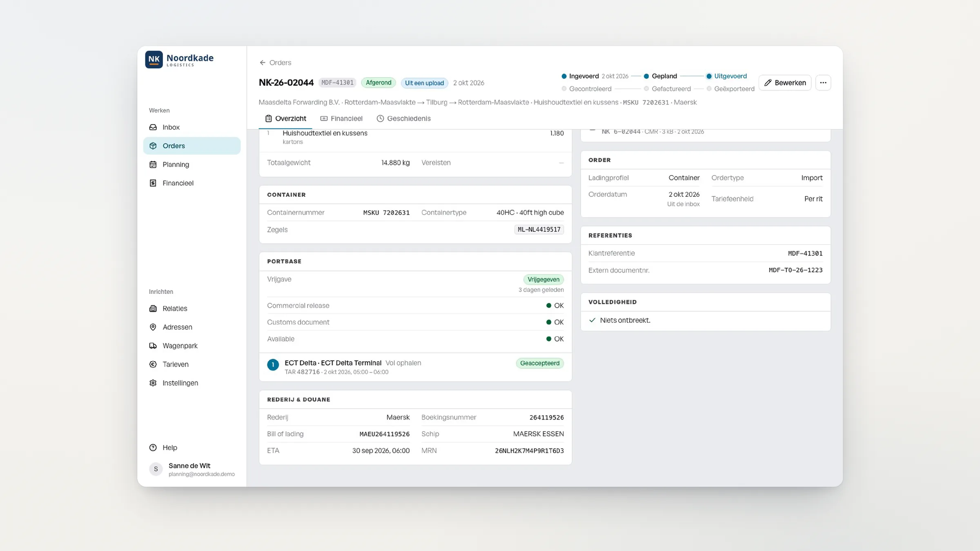Open Adressen in the sidebar

click(192, 327)
